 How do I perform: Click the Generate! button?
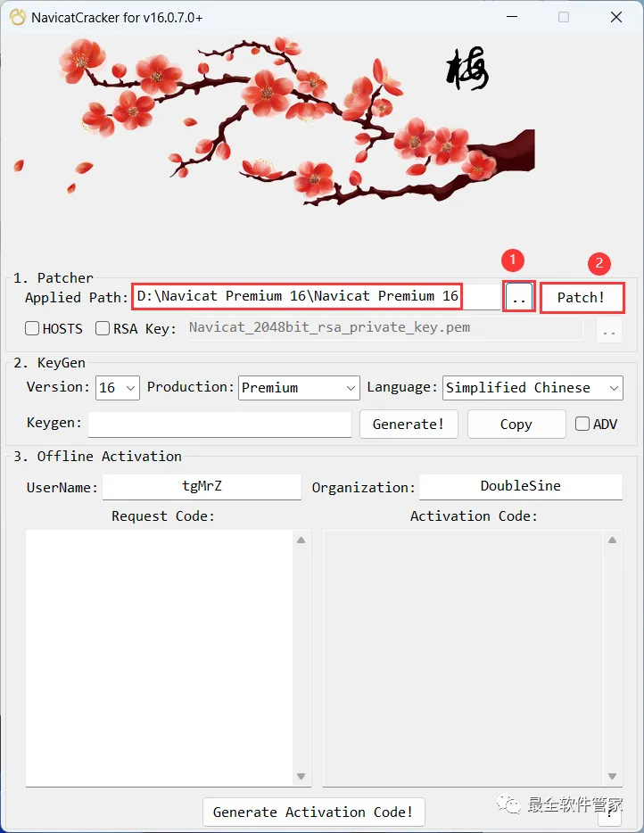click(x=409, y=424)
